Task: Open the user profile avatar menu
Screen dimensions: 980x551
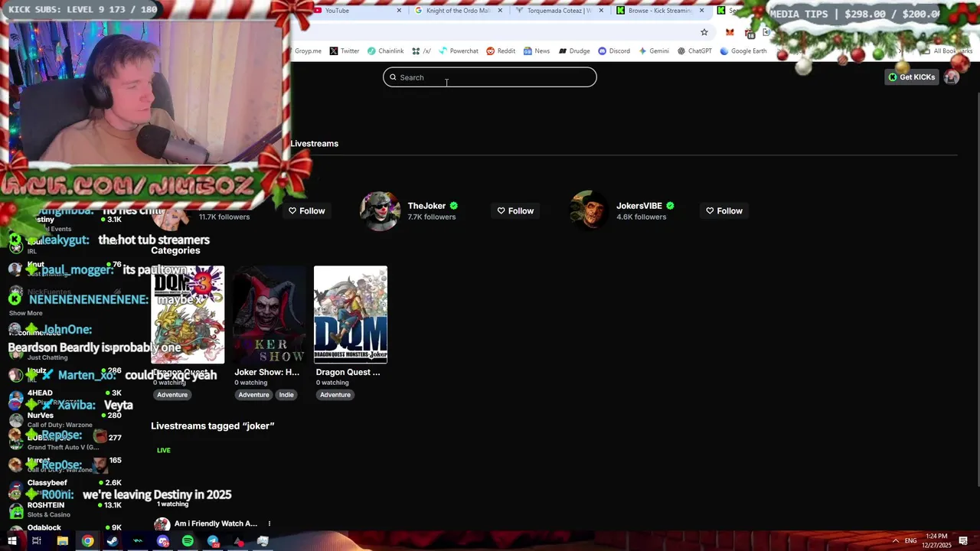Action: tap(952, 77)
